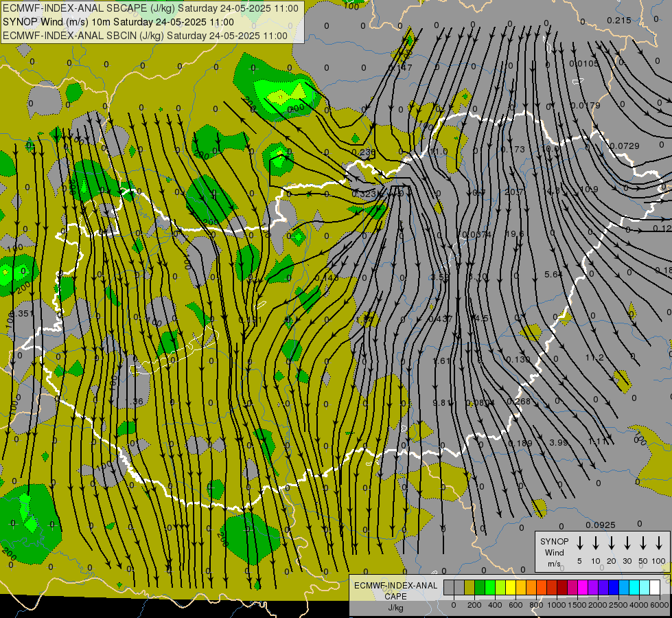Select the olive swatch in the CAPE legend
672x618 pixels.
pos(470,588)
